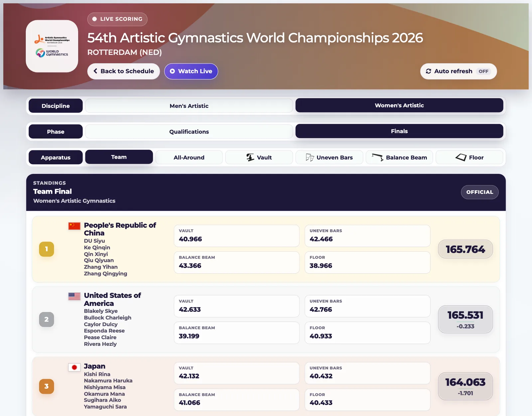Click the rank 2 silver badge
The image size is (532, 416).
pos(47,319)
